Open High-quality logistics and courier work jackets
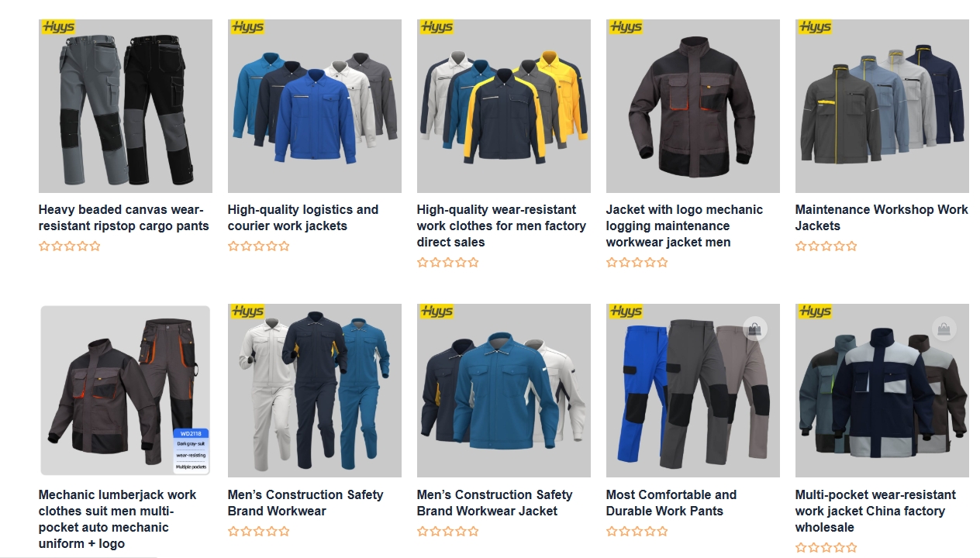The height and width of the screenshot is (558, 980). pos(303,218)
